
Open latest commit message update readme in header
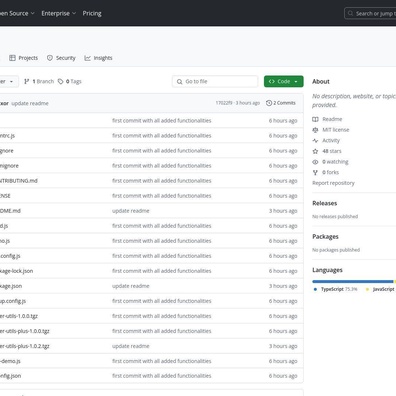30,103
